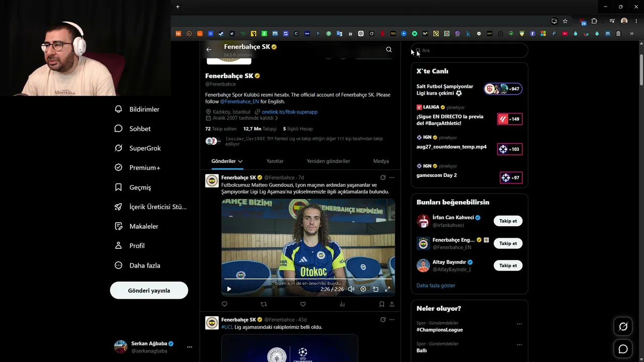Open more options on the Guendouzi post
The width and height of the screenshot is (644, 362).
[x=392, y=177]
